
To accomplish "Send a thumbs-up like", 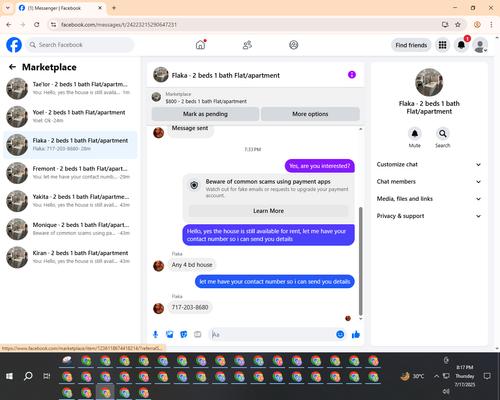I will click(x=356, y=334).
